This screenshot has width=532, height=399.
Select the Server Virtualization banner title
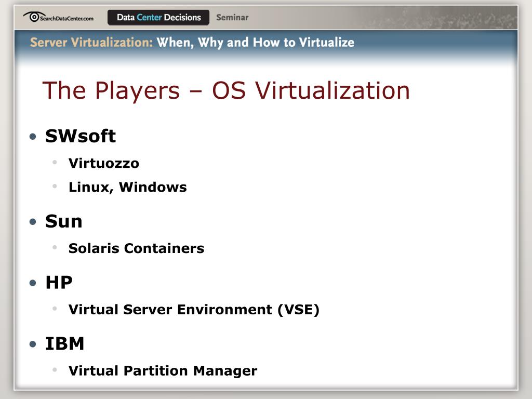pyautogui.click(x=192, y=43)
